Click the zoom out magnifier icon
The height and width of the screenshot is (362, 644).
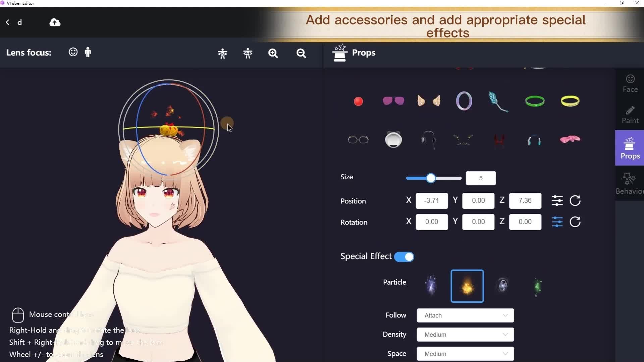point(301,53)
